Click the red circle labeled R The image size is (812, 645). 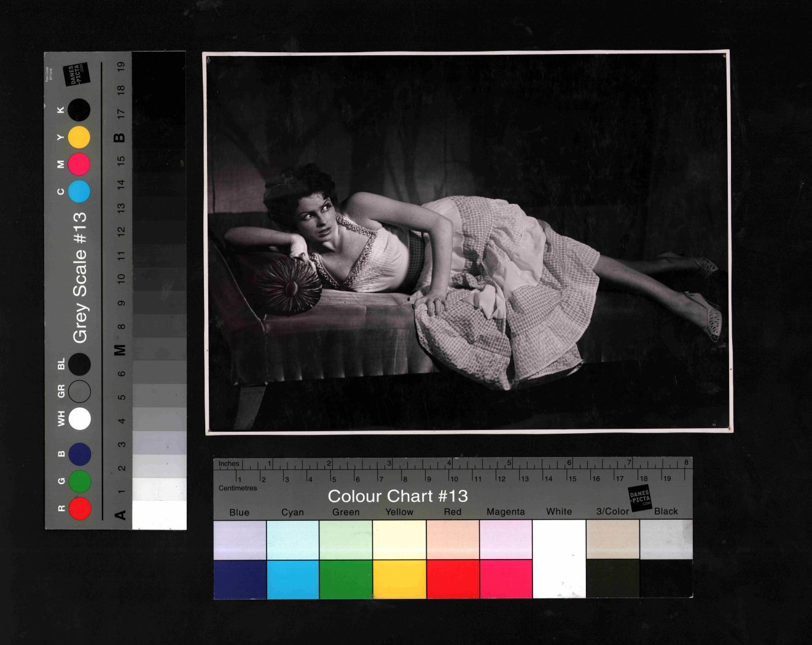tap(80, 509)
